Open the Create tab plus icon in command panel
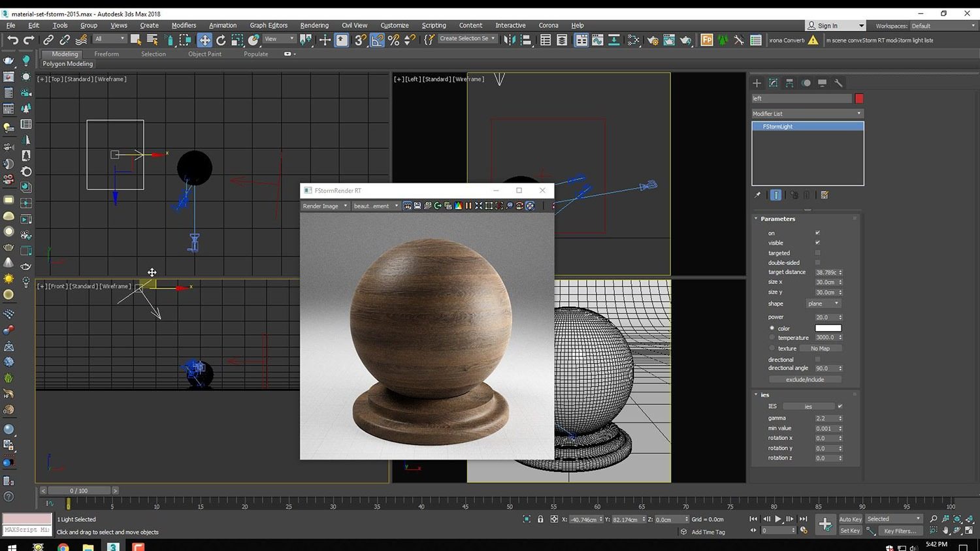 pos(757,83)
